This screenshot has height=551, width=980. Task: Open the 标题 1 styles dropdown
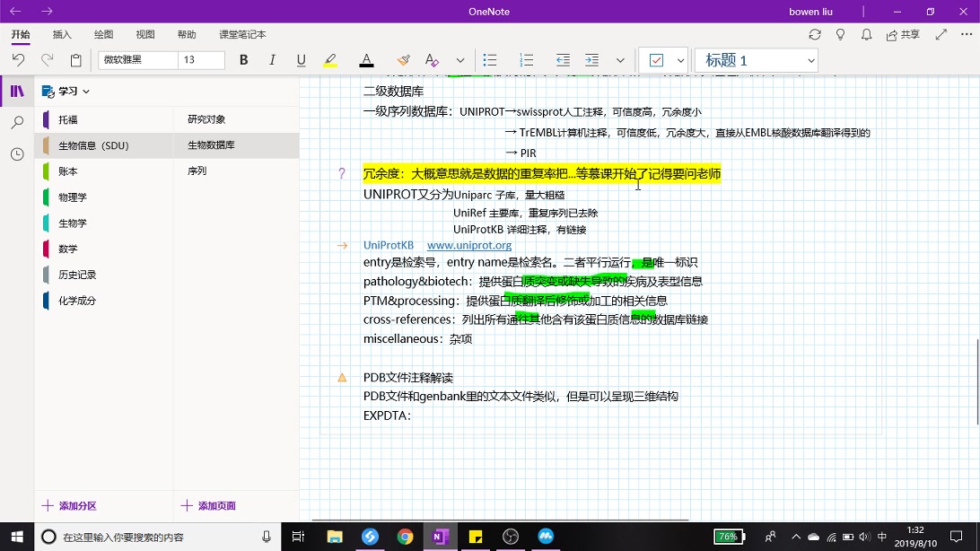[756, 60]
